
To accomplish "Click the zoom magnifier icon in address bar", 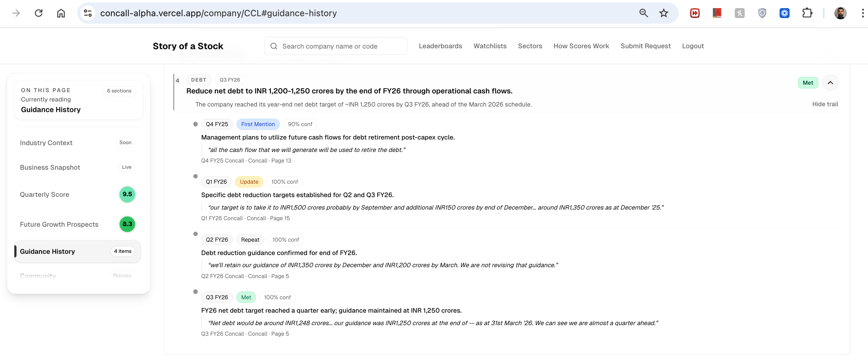I will point(644,13).
